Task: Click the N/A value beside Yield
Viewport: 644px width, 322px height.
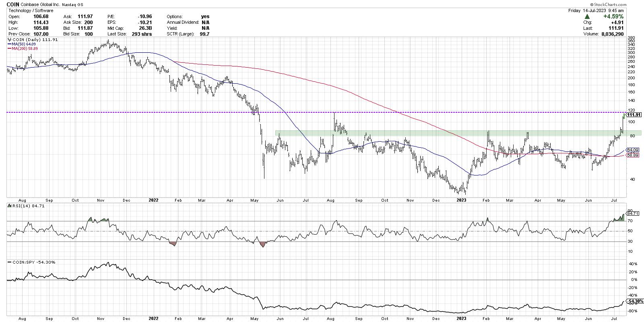Action: click(205, 28)
